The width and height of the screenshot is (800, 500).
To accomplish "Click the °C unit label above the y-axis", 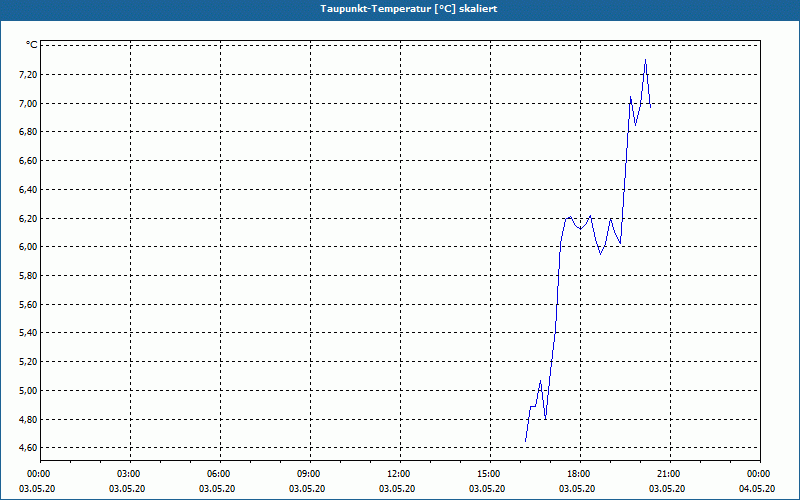I will coord(31,45).
